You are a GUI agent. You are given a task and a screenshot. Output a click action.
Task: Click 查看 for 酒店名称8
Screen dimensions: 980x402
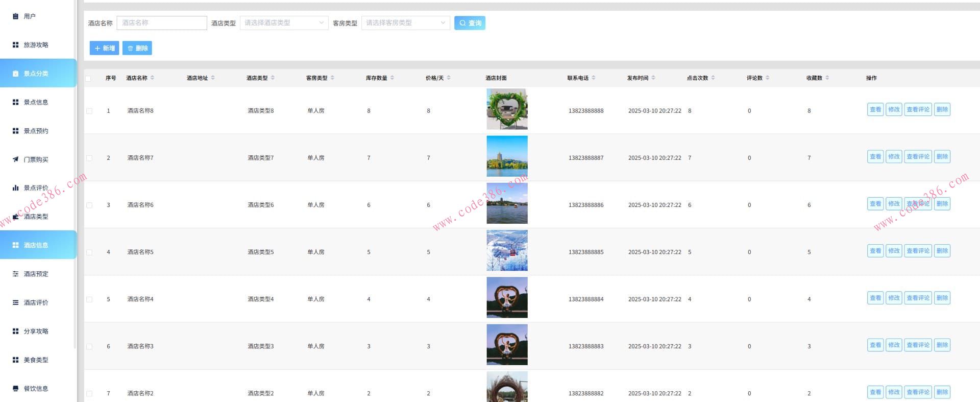875,109
